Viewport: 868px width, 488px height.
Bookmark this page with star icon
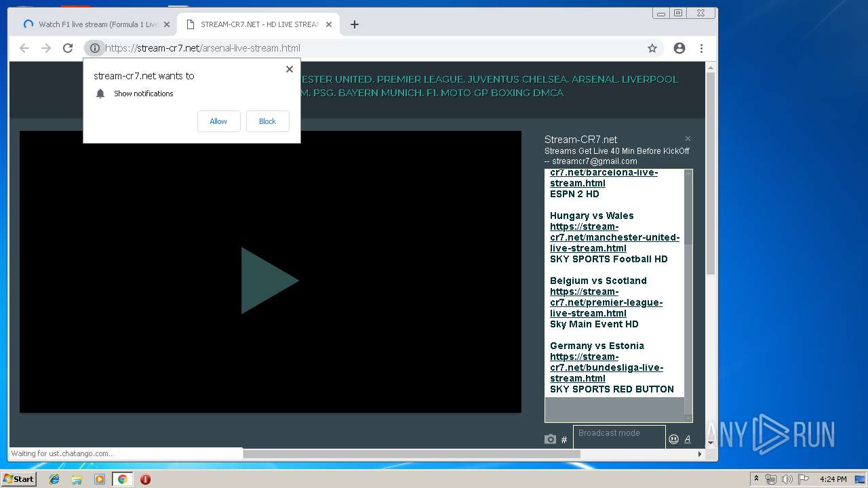[x=652, y=48]
